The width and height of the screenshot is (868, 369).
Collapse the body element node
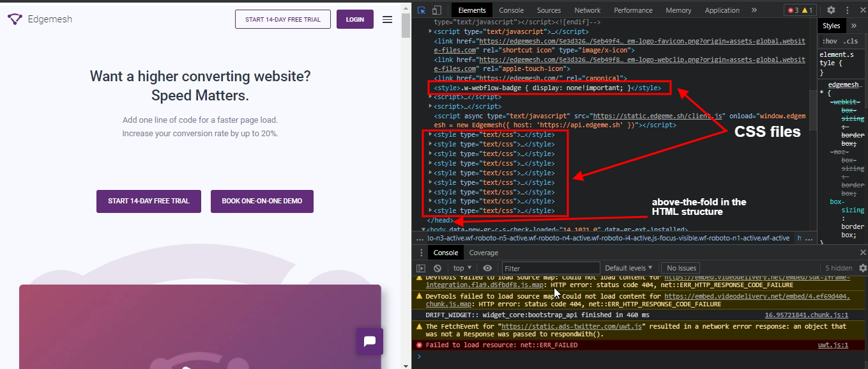coord(423,230)
